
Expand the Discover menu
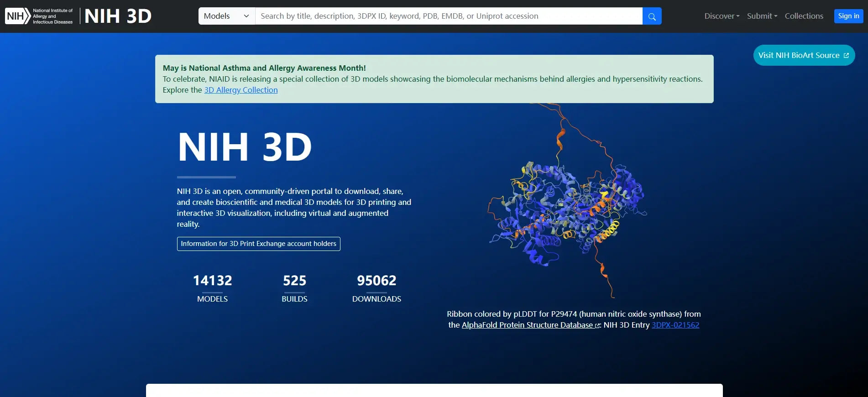(x=722, y=16)
